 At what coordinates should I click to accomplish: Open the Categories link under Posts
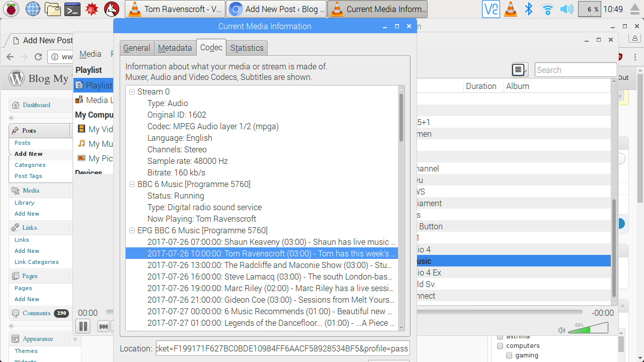point(30,165)
